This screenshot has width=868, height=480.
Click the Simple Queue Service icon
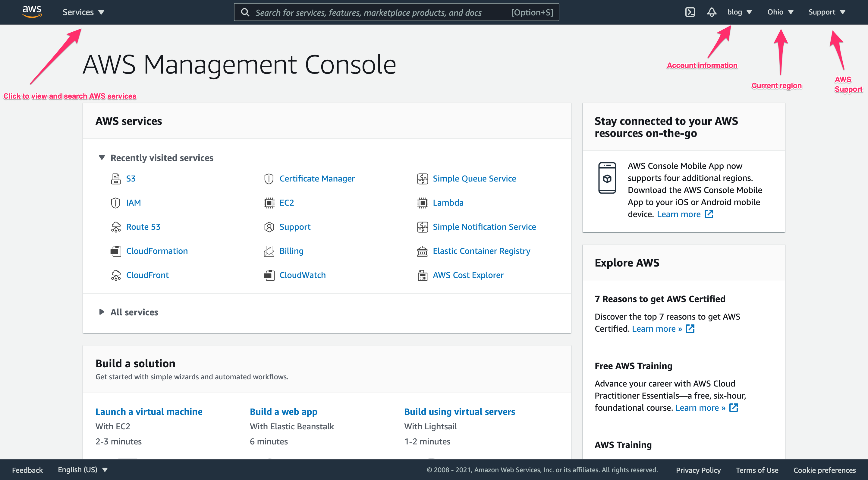coord(422,179)
